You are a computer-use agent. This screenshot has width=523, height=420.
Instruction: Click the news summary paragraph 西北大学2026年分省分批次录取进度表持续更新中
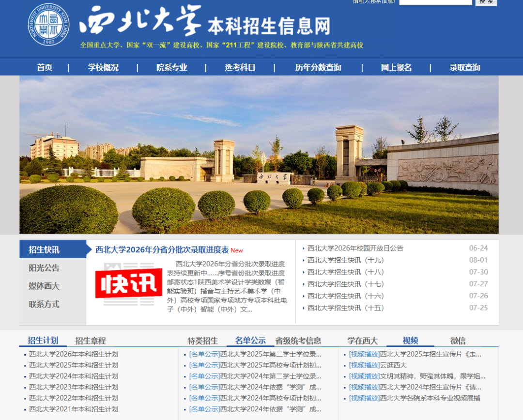point(227,287)
